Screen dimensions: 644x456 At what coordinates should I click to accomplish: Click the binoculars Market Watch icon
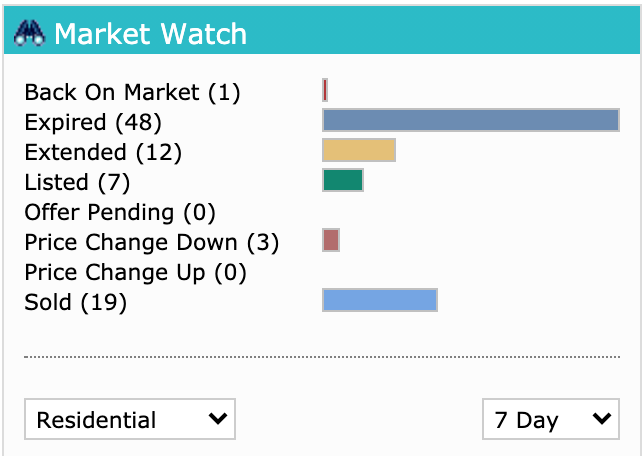pyautogui.click(x=29, y=33)
